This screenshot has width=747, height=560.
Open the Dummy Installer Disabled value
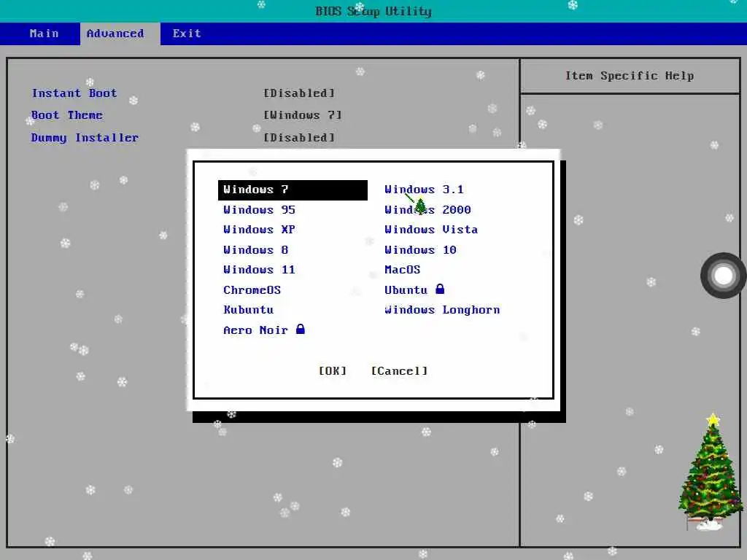pos(299,138)
